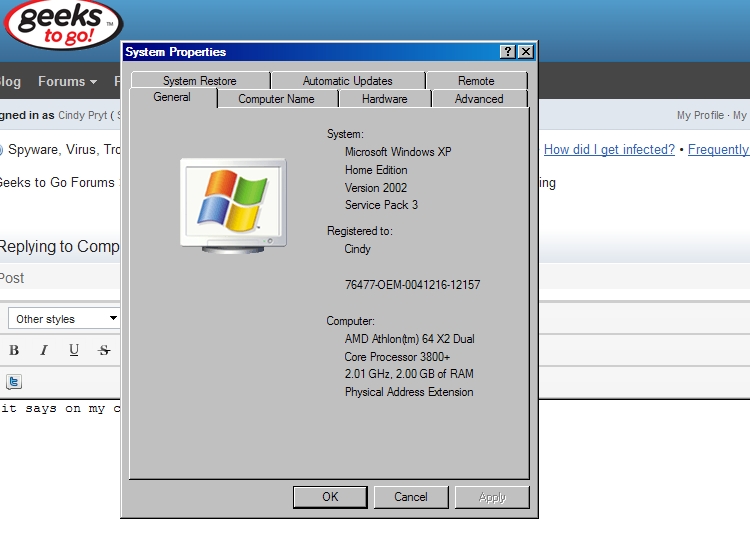This screenshot has width=750, height=550.
Task: Click the product ID 76477-OEM-0041216-12157
Action: [412, 285]
